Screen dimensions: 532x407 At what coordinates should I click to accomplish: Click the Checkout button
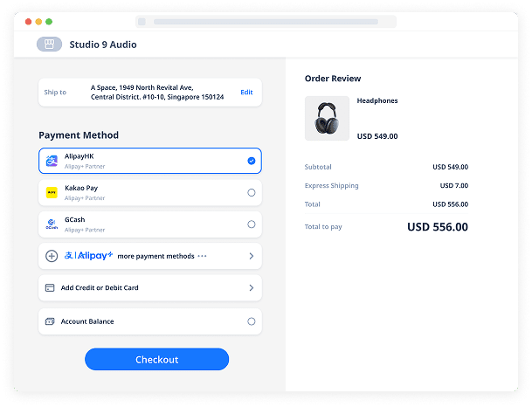156,359
